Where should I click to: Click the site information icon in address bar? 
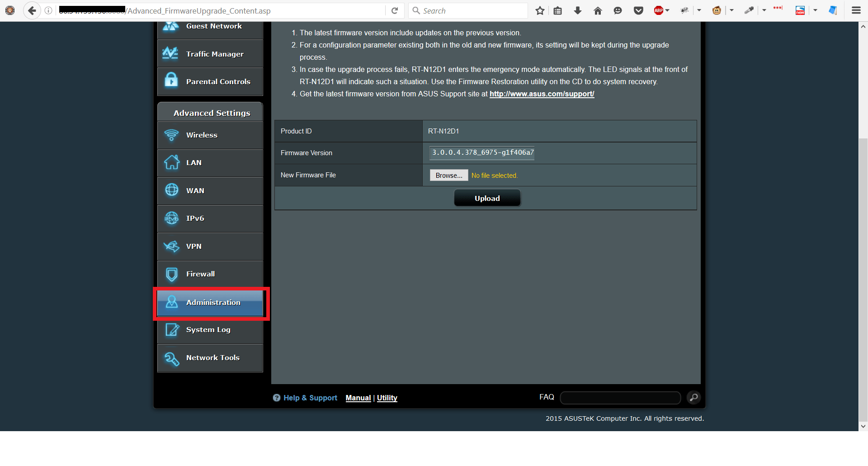(x=48, y=10)
